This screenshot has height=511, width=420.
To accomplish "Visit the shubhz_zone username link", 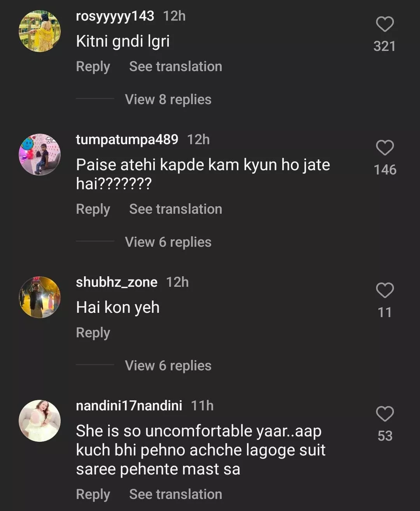I will click(x=117, y=282).
